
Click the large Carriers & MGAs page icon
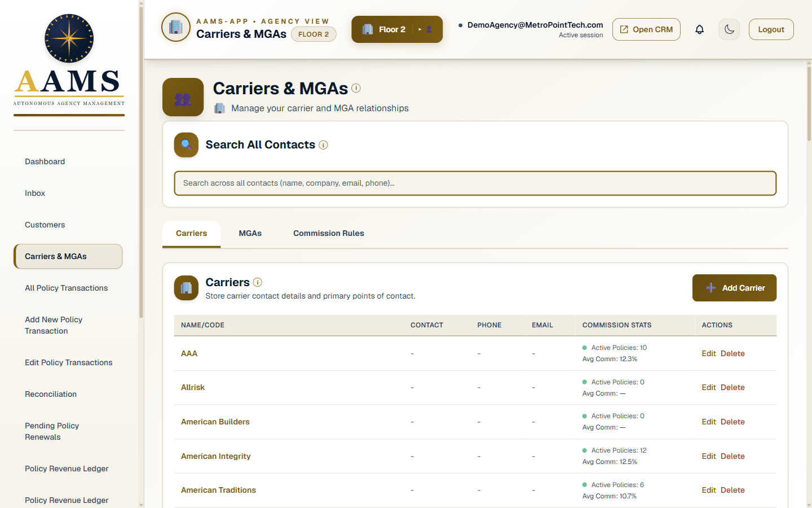coord(183,97)
